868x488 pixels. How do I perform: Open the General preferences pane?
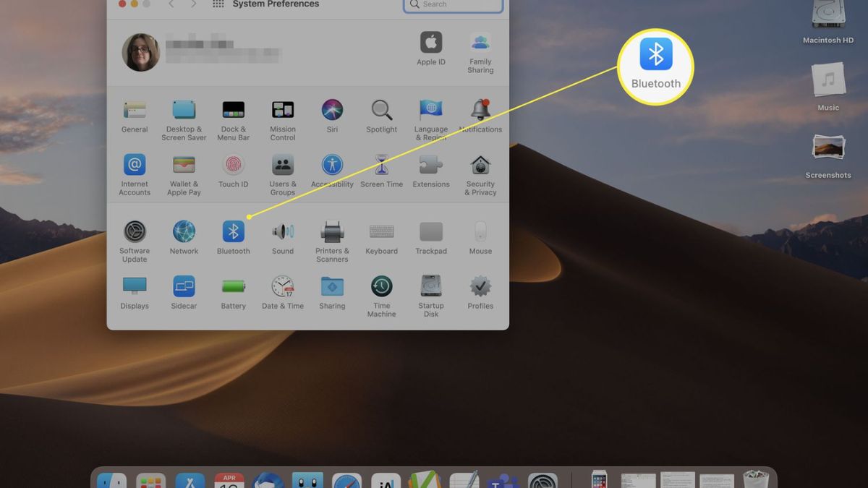[135, 110]
